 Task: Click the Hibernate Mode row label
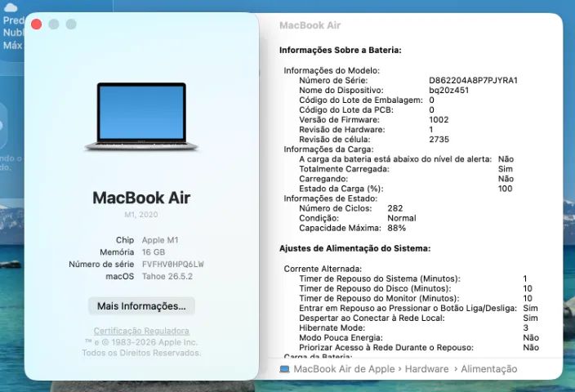pyautogui.click(x=332, y=327)
